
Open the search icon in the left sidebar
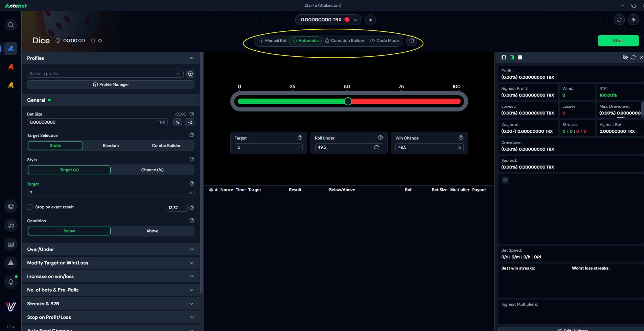click(10, 25)
